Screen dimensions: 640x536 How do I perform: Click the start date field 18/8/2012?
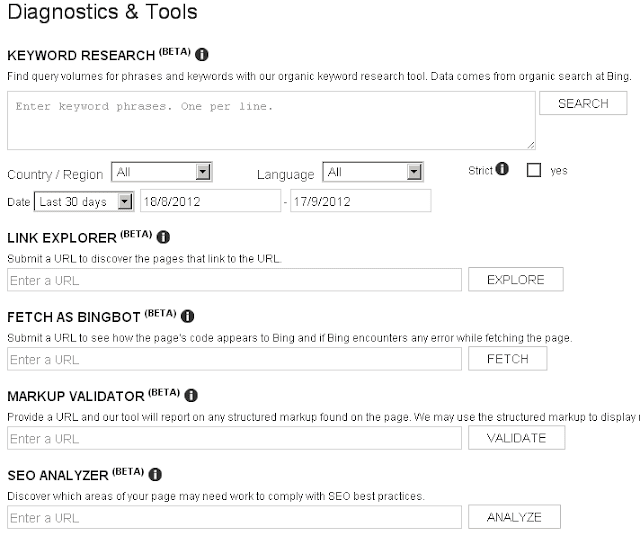(x=211, y=201)
